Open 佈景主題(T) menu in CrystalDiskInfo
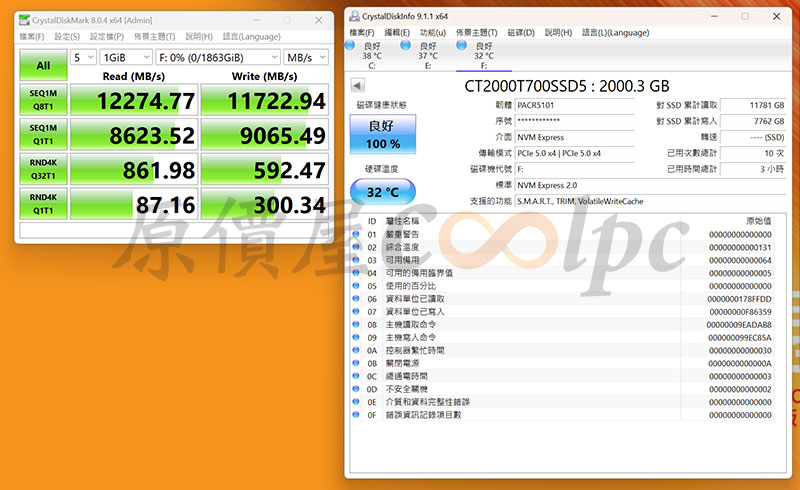Image resolution: width=800 pixels, height=490 pixels. coord(477,33)
